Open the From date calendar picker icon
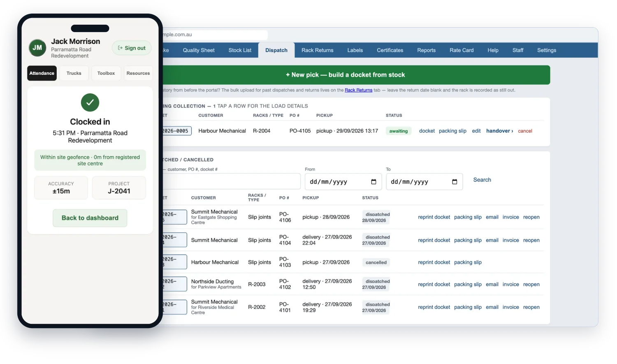The image size is (617, 364). [373, 182]
